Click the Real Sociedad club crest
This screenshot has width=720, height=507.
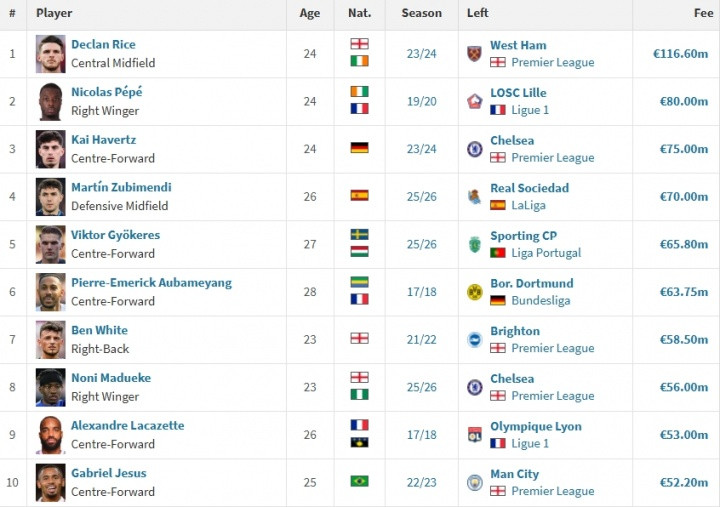tap(474, 197)
